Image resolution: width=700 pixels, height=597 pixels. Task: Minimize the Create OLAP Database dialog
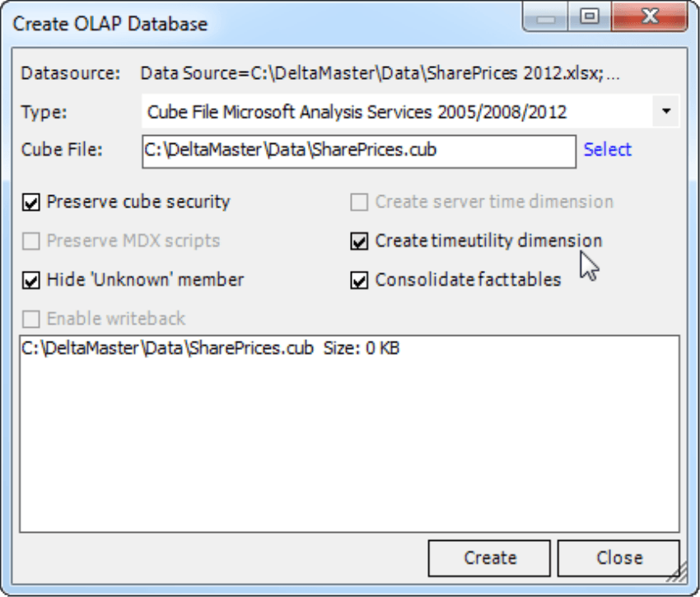[x=545, y=17]
